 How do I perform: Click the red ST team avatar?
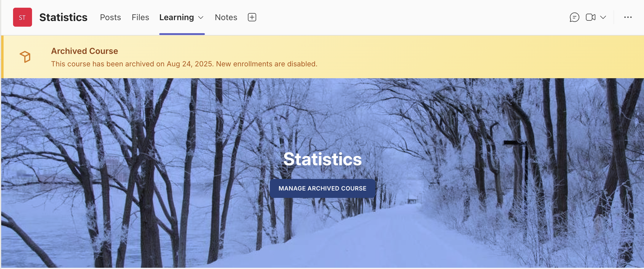point(23,17)
